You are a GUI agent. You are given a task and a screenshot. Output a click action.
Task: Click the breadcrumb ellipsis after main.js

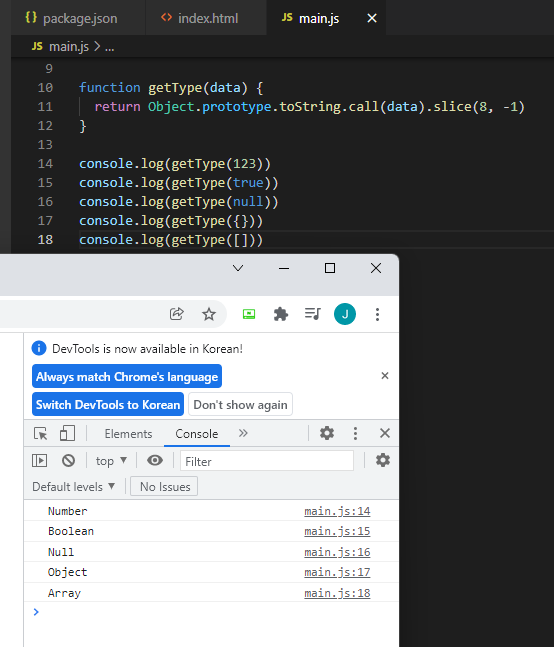pos(110,47)
